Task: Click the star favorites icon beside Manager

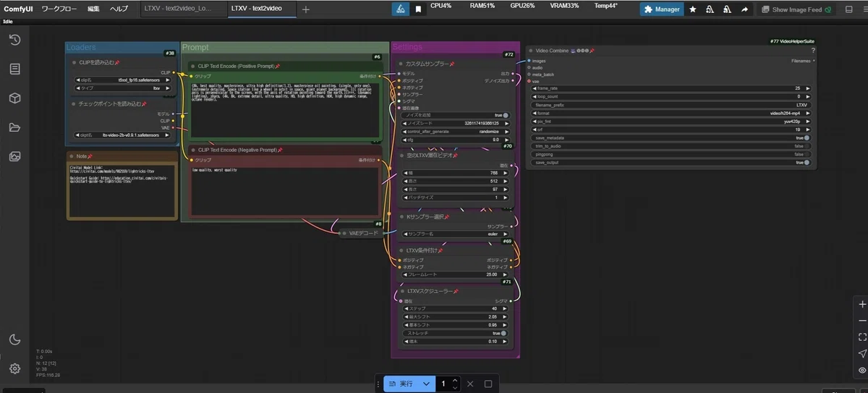Action: pos(693,9)
